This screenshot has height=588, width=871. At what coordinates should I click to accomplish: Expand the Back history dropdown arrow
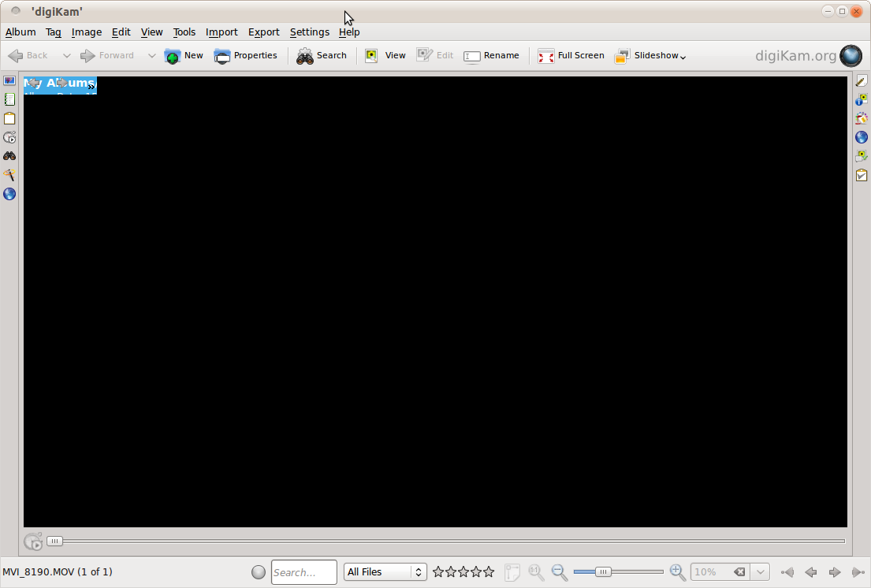coord(66,56)
